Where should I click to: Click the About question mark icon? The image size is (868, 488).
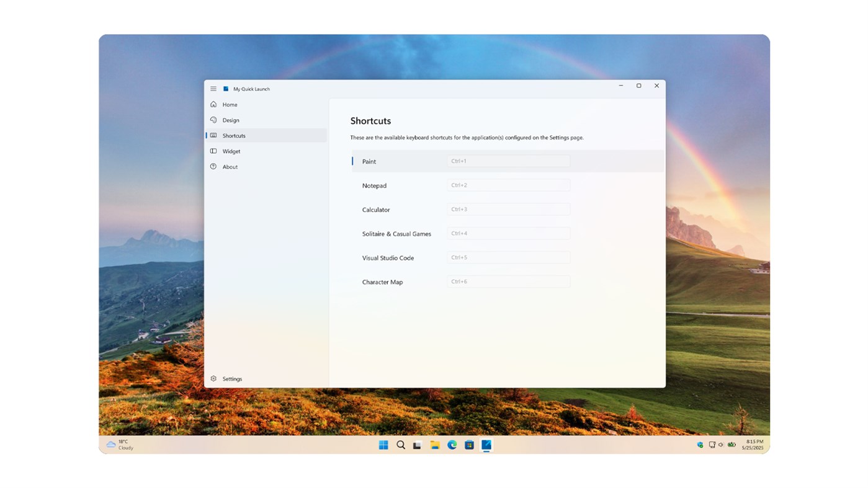point(213,166)
